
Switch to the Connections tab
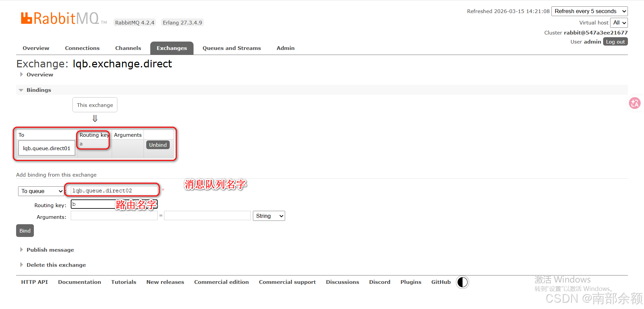click(82, 48)
